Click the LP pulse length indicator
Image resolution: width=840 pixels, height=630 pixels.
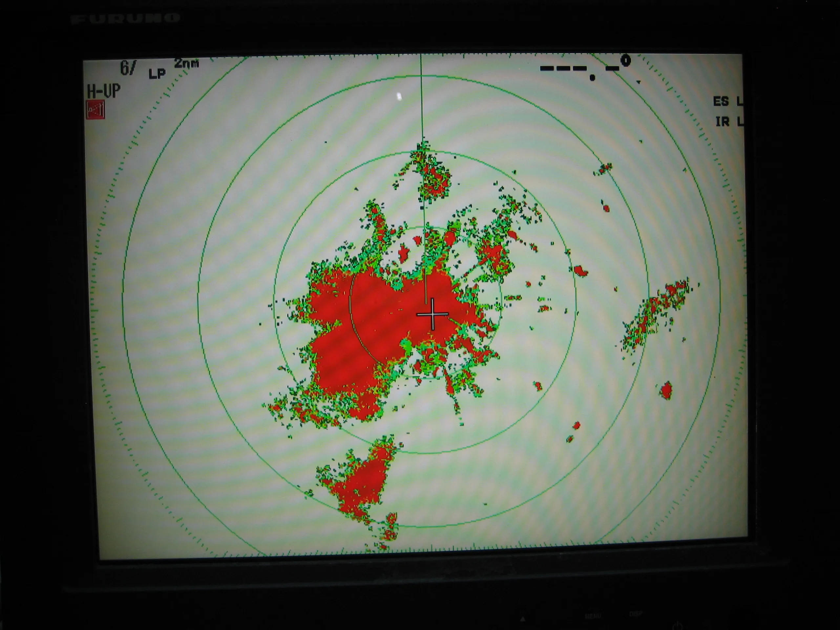pyautogui.click(x=157, y=74)
